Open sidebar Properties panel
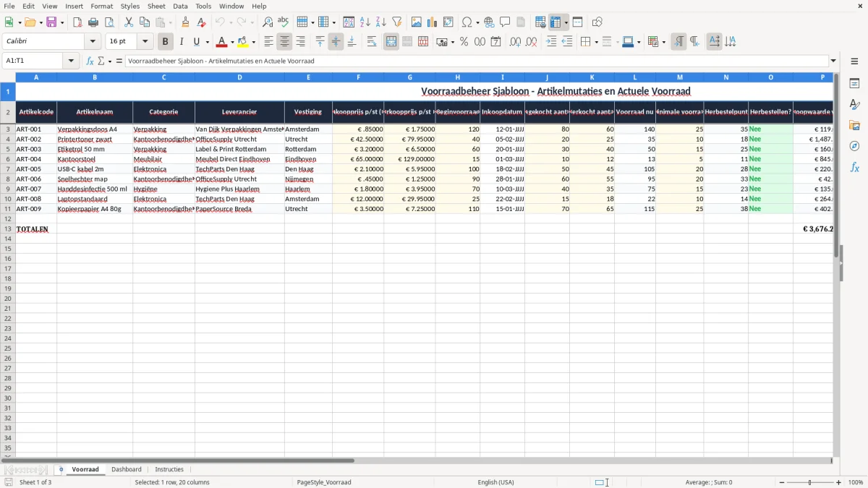This screenshot has height=488, width=868. (x=854, y=84)
